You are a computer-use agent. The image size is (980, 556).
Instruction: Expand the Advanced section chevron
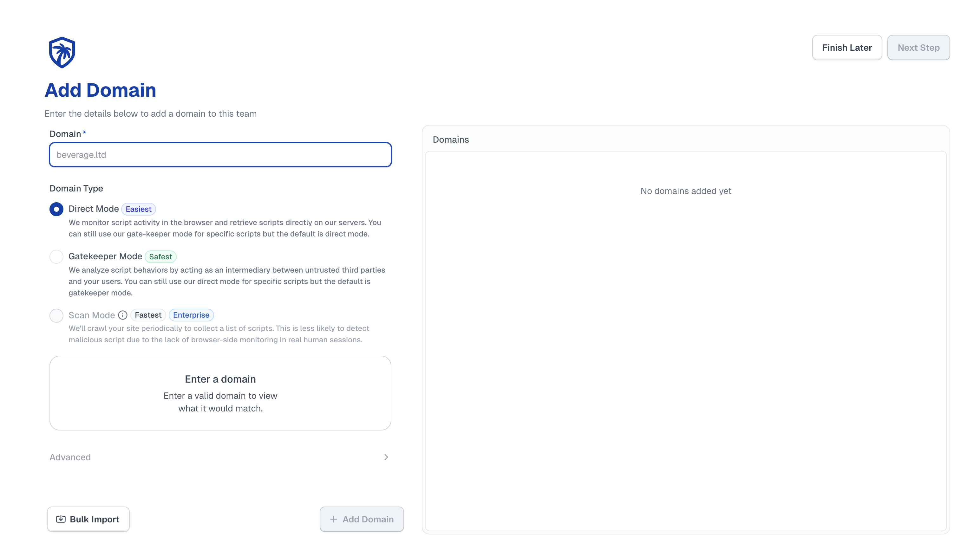point(386,457)
